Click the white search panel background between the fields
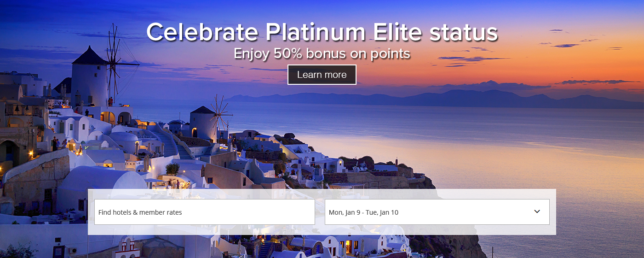 [x=320, y=212]
